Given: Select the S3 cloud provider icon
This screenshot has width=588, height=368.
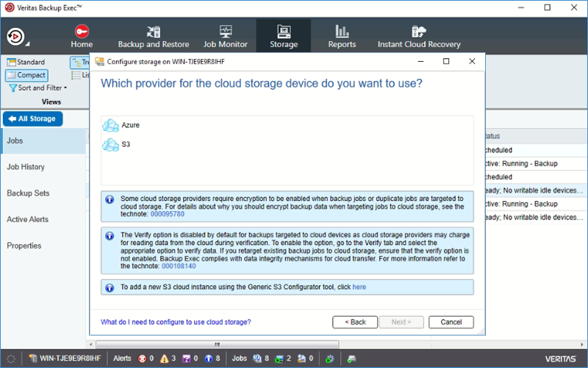Looking at the screenshot, I should coord(111,144).
